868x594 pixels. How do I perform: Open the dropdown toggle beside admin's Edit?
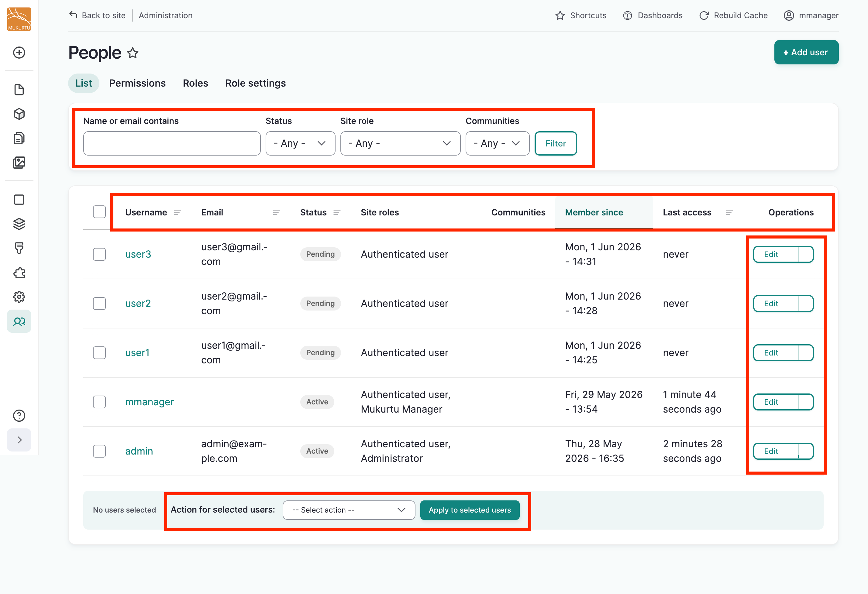(806, 452)
